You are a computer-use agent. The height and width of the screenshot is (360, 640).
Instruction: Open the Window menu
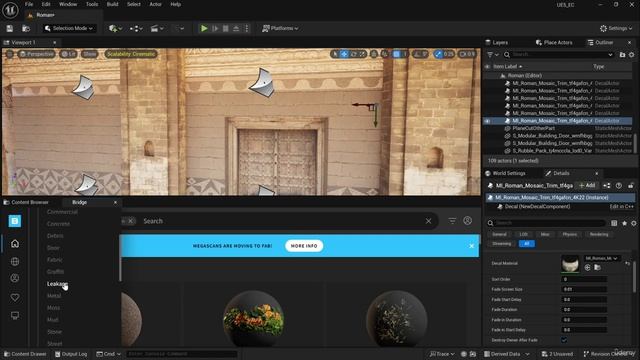68,4
